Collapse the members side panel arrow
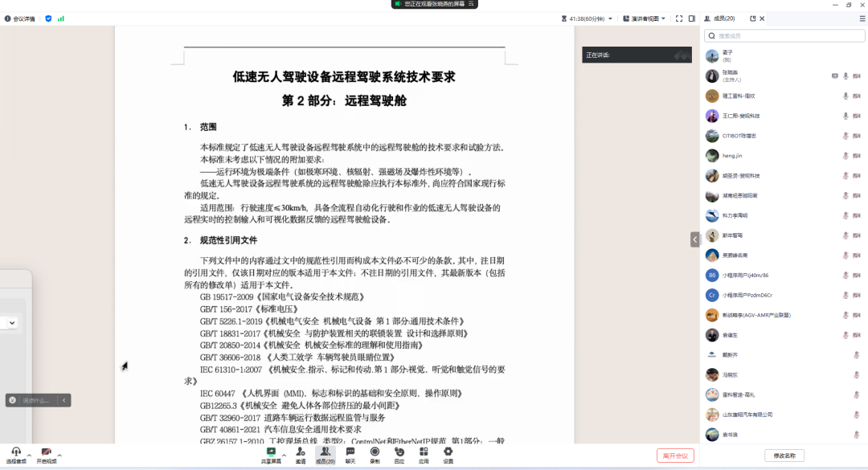The width and height of the screenshot is (868, 470). pos(694,239)
